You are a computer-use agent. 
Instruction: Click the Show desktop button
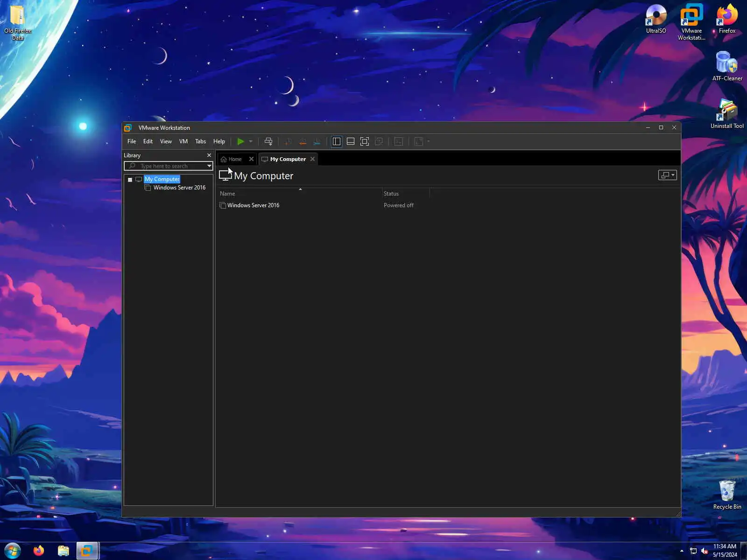click(x=744, y=551)
